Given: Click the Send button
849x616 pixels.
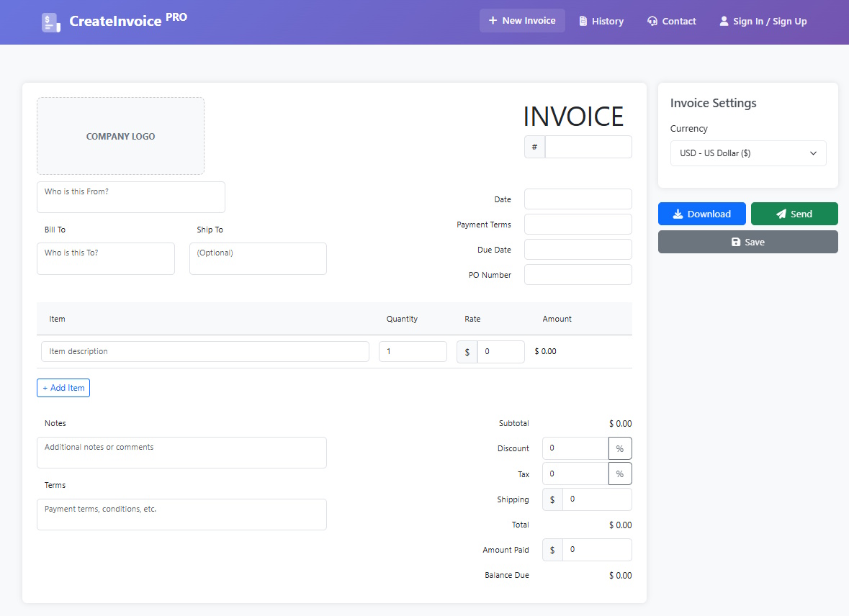Looking at the screenshot, I should point(794,213).
